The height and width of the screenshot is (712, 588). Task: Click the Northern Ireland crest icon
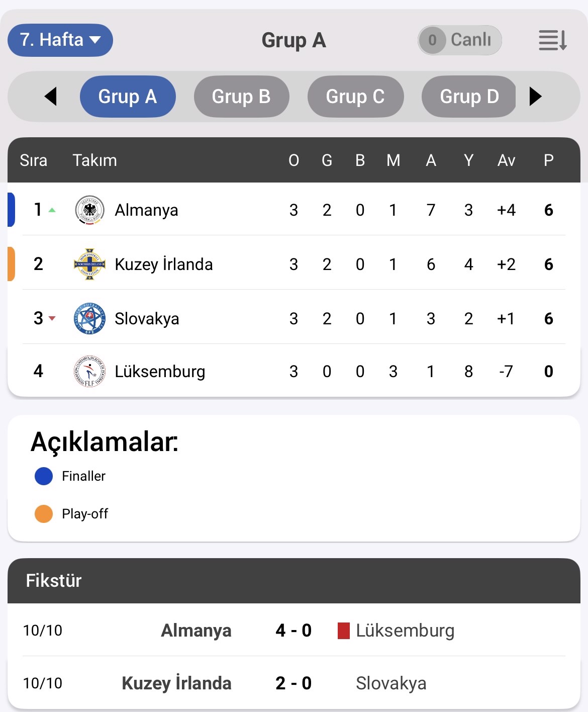[89, 264]
